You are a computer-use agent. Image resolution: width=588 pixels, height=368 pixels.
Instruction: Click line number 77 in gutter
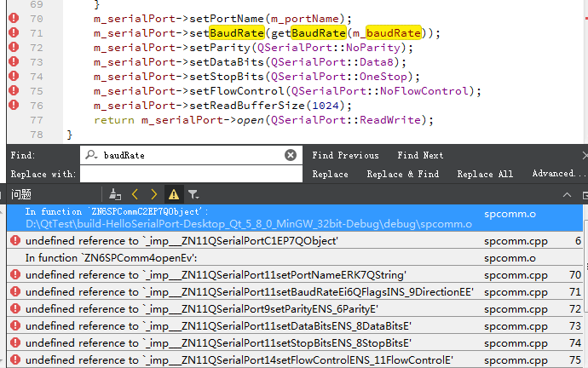(37, 120)
